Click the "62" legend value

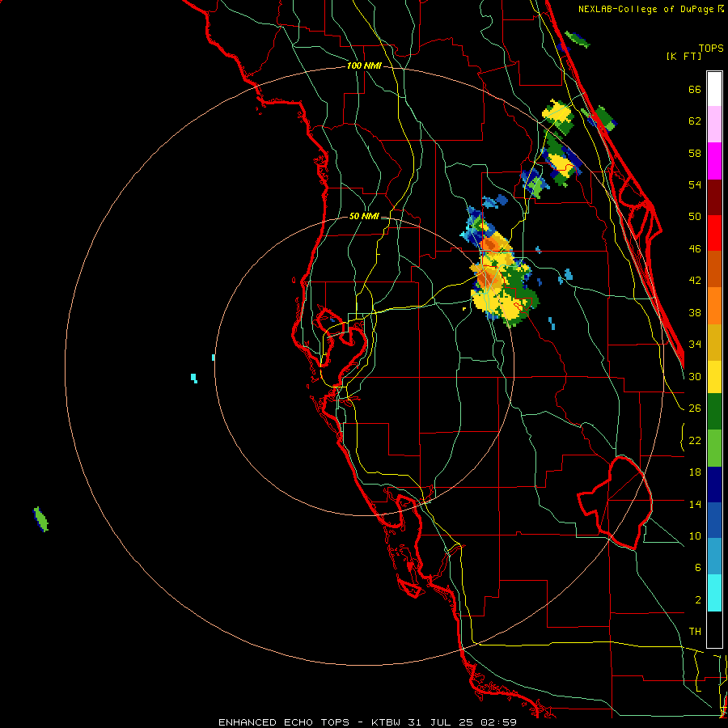(x=695, y=121)
